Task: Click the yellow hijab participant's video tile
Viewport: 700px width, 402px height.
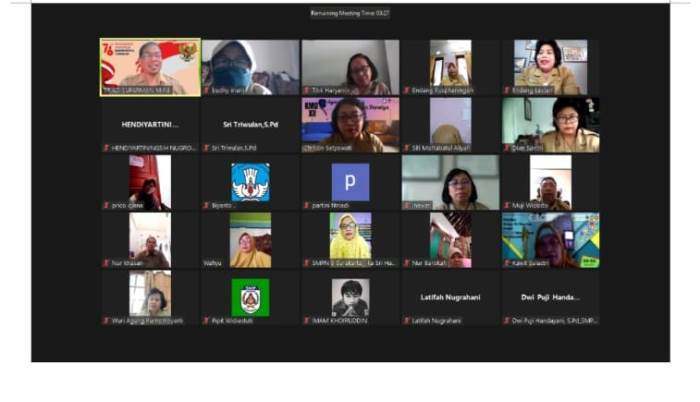Action: click(350, 238)
